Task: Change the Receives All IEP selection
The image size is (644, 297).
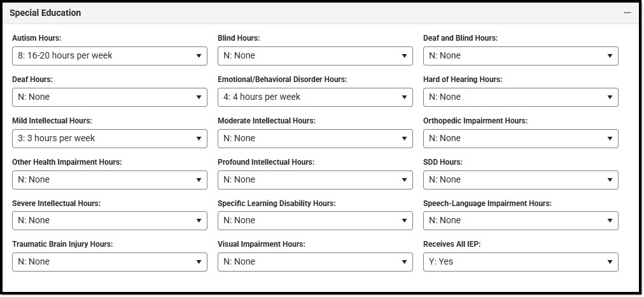Action: tap(521, 262)
